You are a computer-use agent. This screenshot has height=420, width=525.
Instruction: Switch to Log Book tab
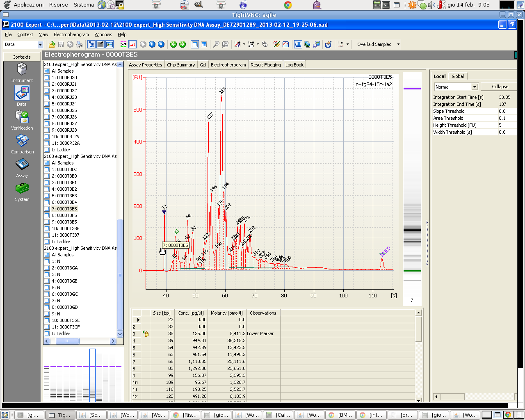(x=294, y=65)
